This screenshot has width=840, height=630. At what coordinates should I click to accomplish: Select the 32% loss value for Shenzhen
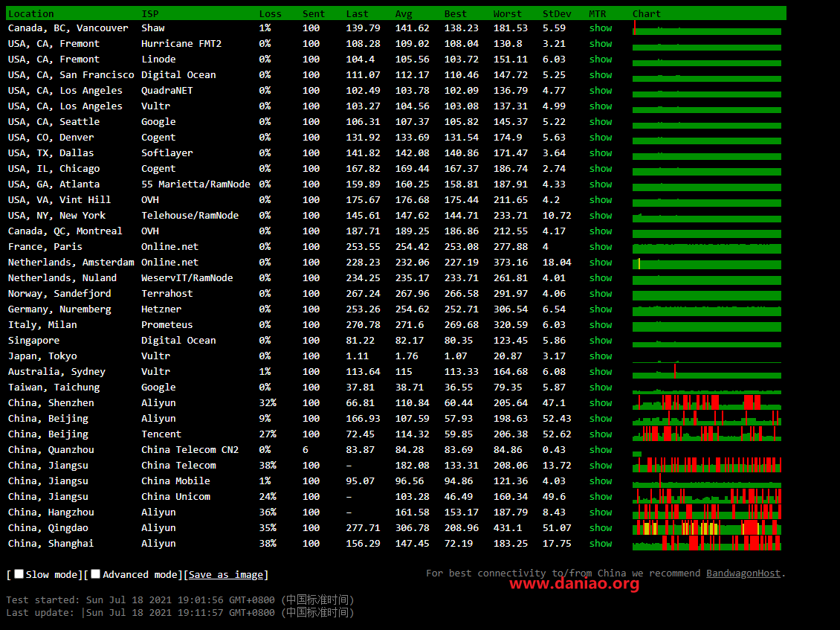coord(268,402)
